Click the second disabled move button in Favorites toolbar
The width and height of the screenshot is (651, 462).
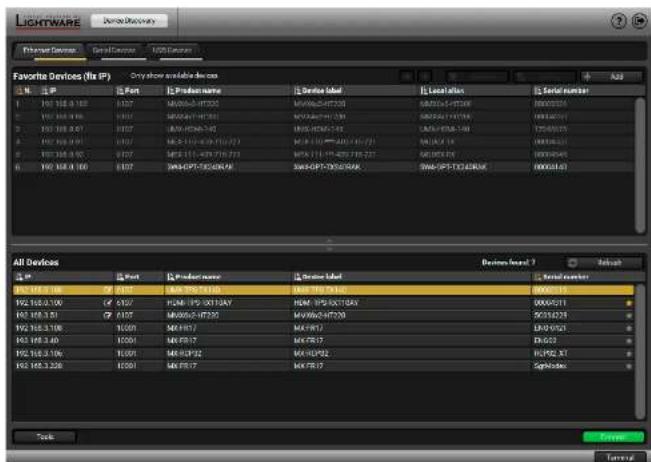[425, 76]
